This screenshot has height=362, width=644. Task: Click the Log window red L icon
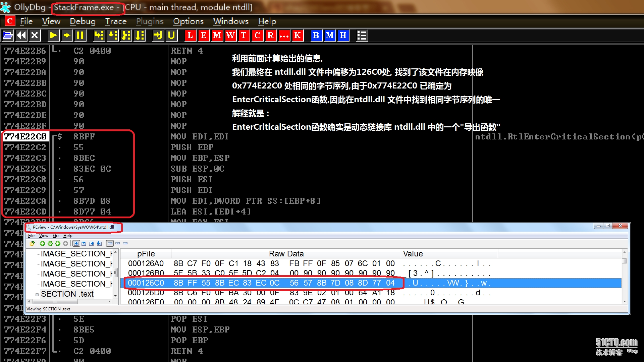(190, 35)
